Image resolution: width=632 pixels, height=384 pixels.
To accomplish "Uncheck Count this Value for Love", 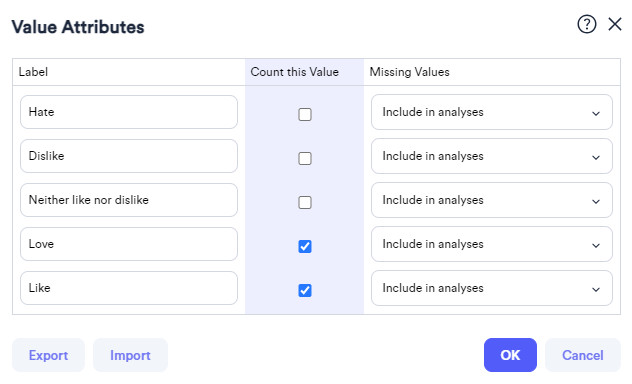I will coord(305,246).
